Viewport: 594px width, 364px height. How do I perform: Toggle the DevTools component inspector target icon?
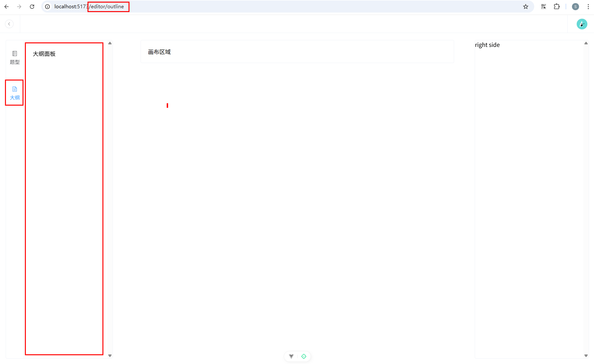pyautogui.click(x=304, y=356)
